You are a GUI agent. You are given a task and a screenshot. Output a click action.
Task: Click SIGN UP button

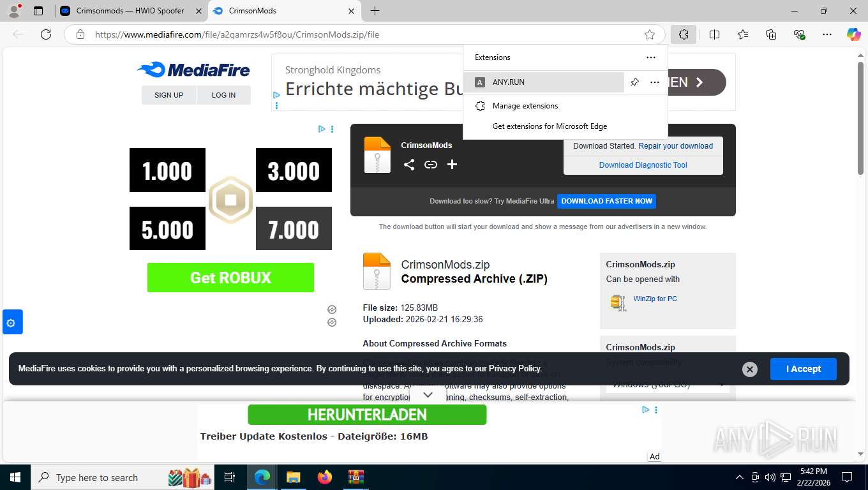[168, 95]
